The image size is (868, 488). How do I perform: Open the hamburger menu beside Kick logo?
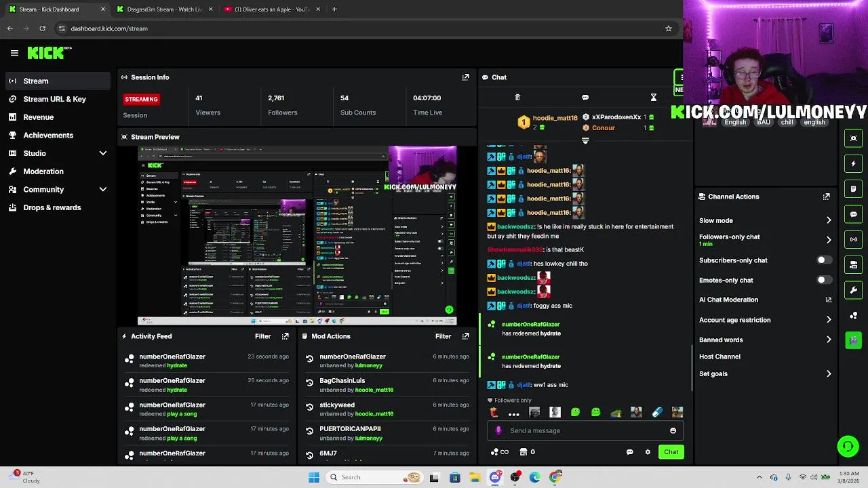(x=14, y=53)
